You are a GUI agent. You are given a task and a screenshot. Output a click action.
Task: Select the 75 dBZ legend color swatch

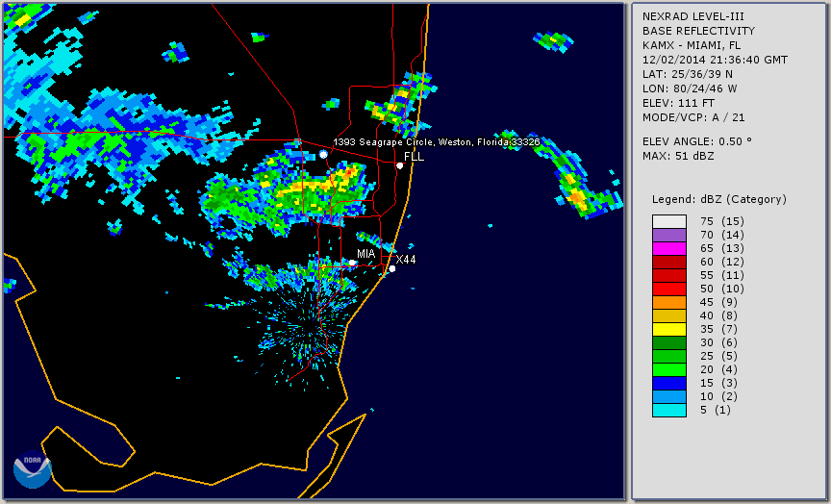669,221
